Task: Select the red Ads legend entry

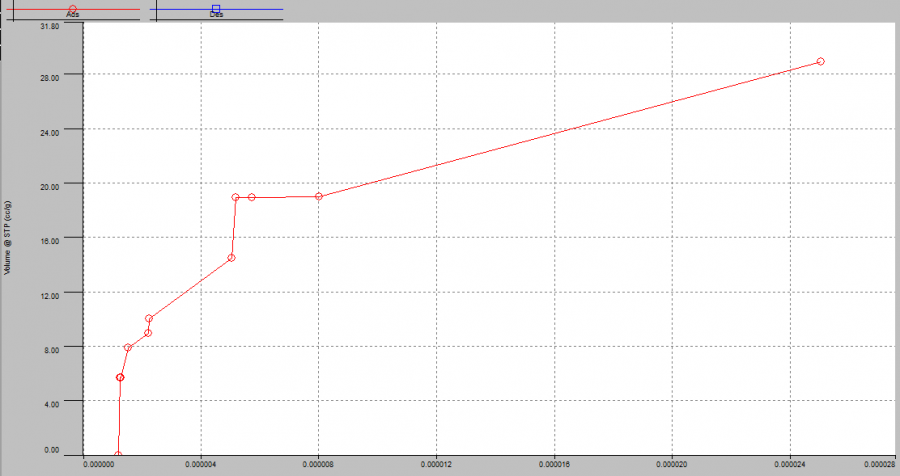Action: (73, 11)
